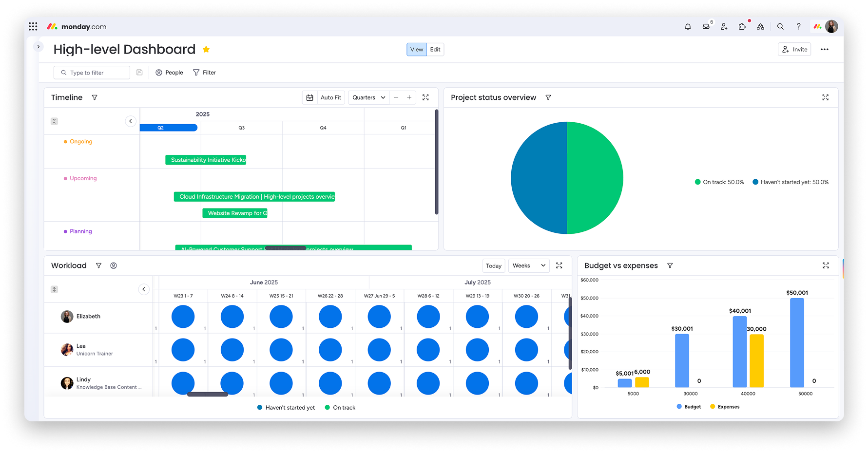Viewport: 868px width, 453px height.
Task: Click the Type to filter field
Action: pos(92,73)
